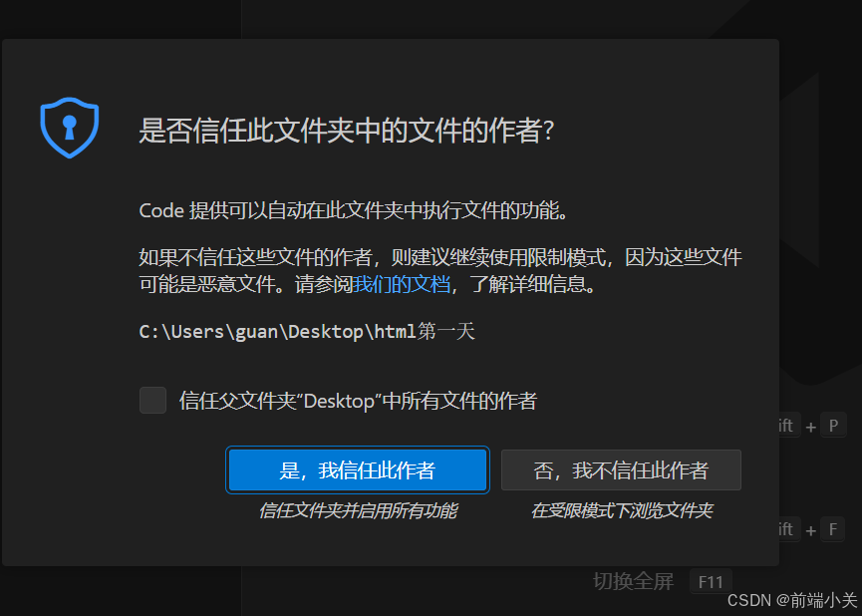Click the sentence "Code 提供可以自动在此文件夹中执行文件的功能。"

click(354, 210)
